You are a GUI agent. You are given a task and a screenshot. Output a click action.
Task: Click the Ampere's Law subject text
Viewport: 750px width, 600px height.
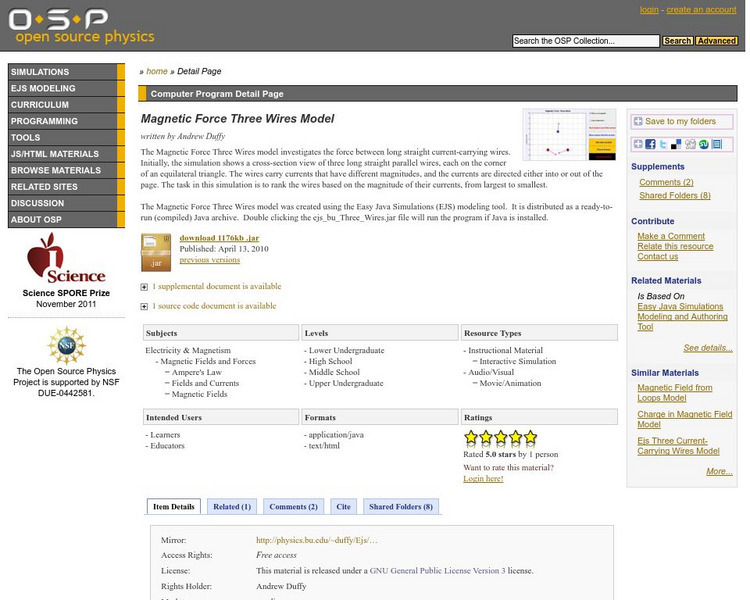point(197,372)
